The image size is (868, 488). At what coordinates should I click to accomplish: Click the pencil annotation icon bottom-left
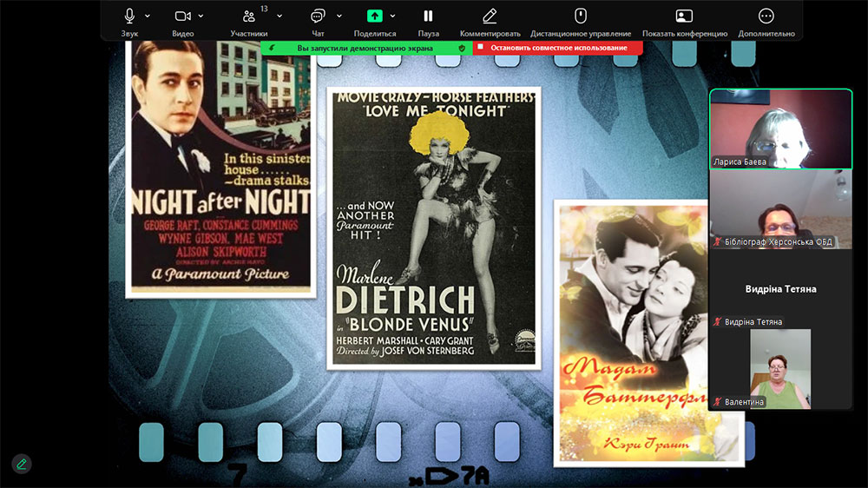coord(22,464)
